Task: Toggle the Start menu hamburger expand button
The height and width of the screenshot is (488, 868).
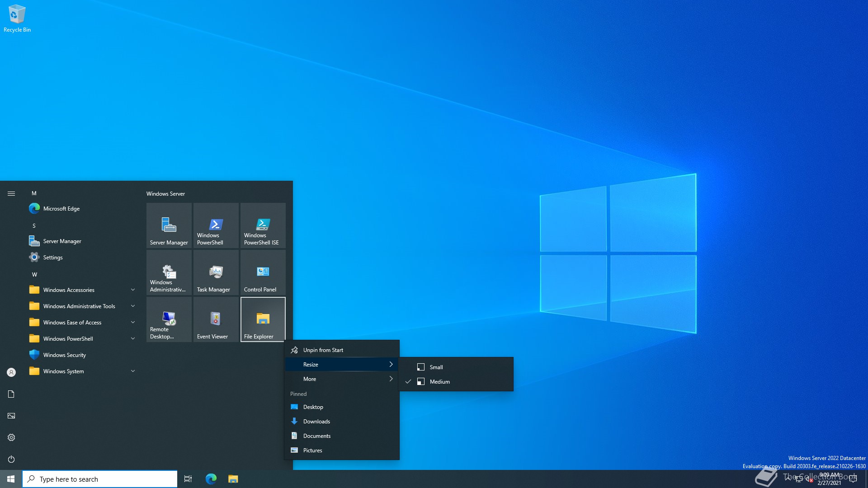Action: pos(11,193)
